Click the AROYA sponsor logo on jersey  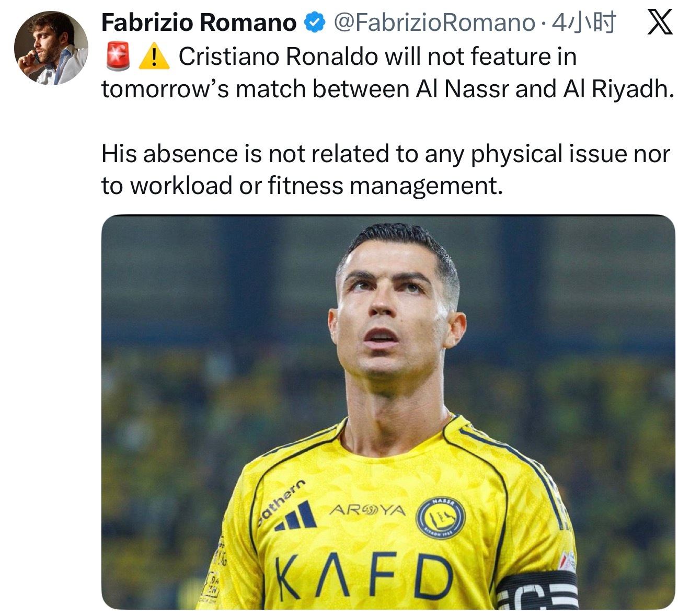pos(367,509)
